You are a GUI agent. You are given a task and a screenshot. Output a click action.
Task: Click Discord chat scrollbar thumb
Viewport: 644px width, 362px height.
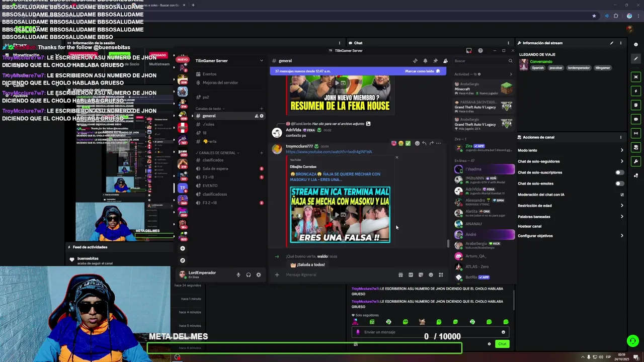point(448,244)
